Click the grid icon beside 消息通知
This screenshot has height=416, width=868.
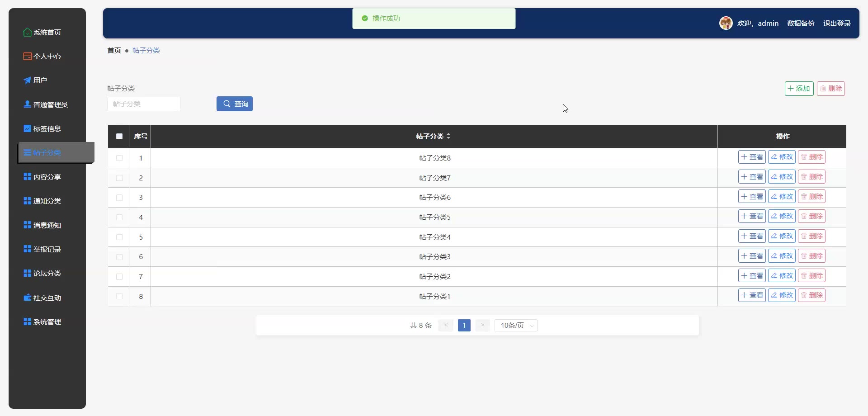[28, 225]
